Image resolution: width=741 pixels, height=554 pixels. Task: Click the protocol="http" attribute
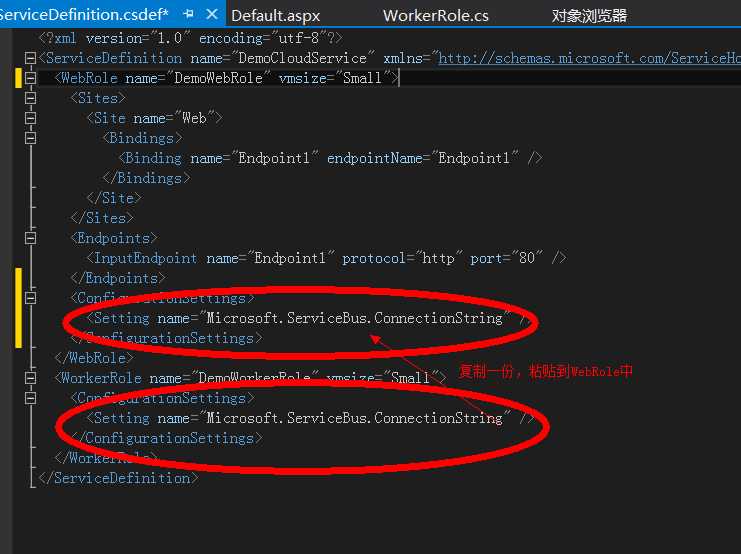402,258
